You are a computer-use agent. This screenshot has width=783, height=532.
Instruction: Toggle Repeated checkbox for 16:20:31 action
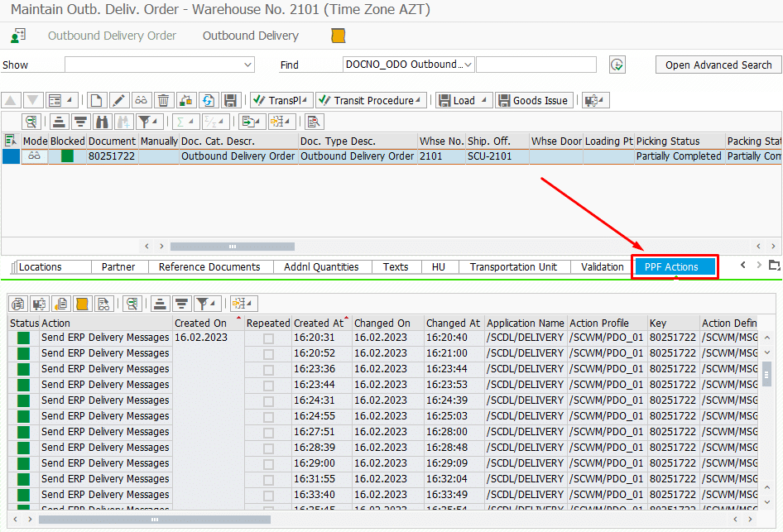coord(268,338)
